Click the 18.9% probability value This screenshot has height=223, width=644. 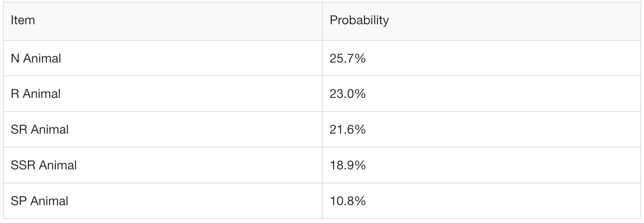click(x=348, y=165)
